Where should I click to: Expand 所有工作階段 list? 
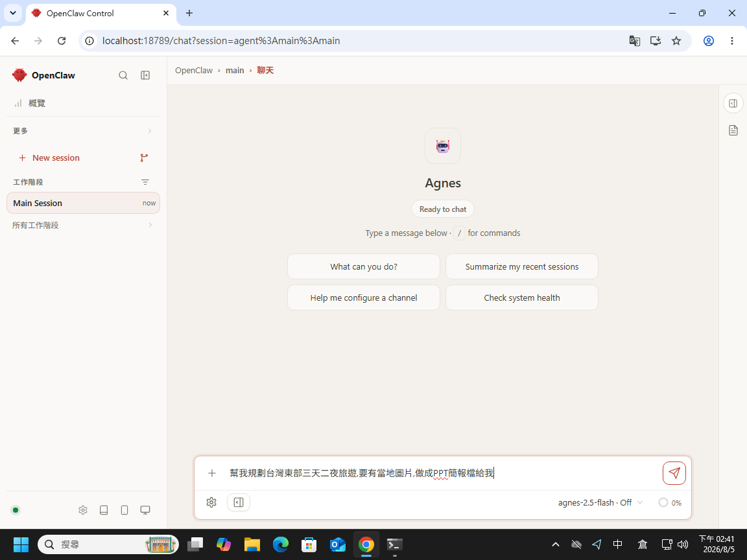pos(83,226)
